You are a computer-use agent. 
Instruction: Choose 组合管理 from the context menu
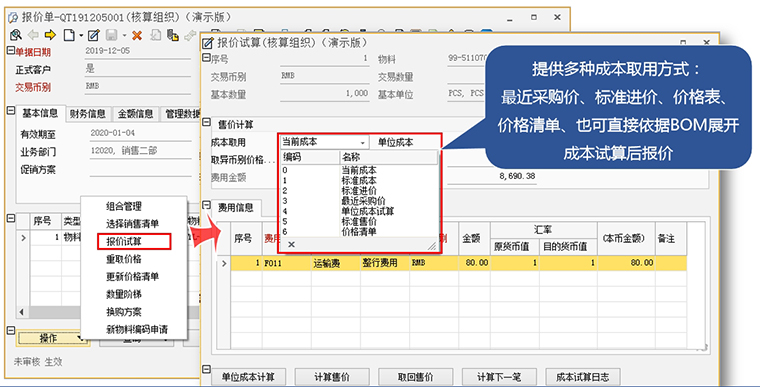click(124, 206)
